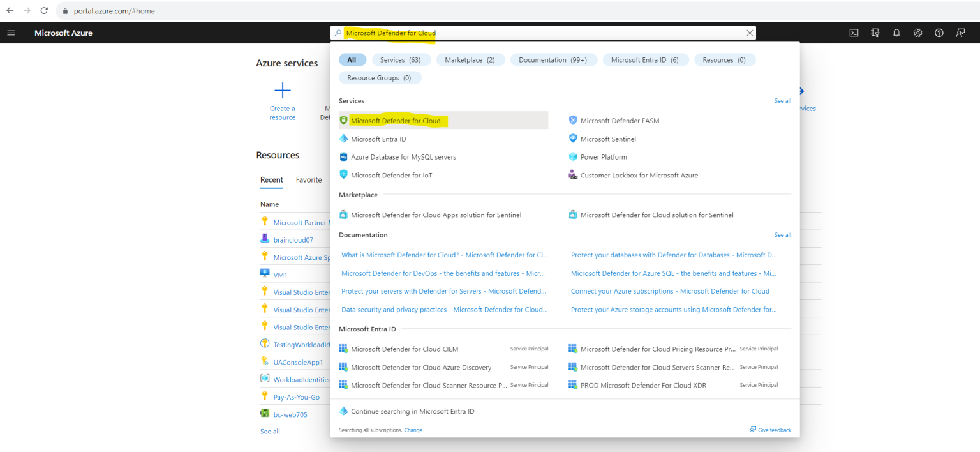Click the Name column header
Image resolution: width=980 pixels, height=452 pixels.
click(x=269, y=204)
